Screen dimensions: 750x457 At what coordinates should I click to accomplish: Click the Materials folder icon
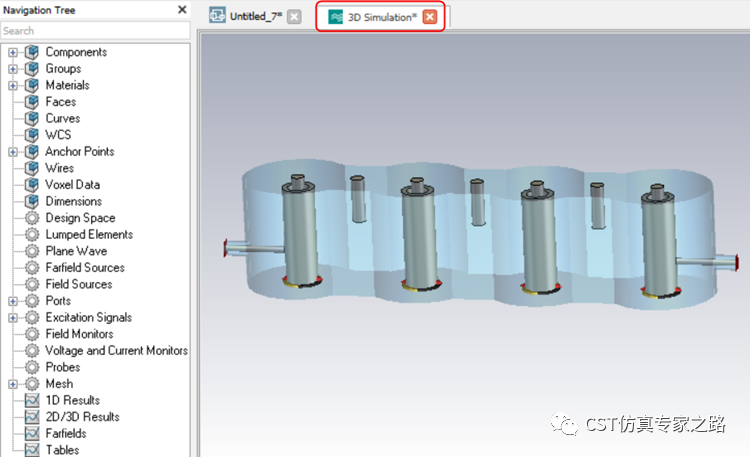coord(32,85)
